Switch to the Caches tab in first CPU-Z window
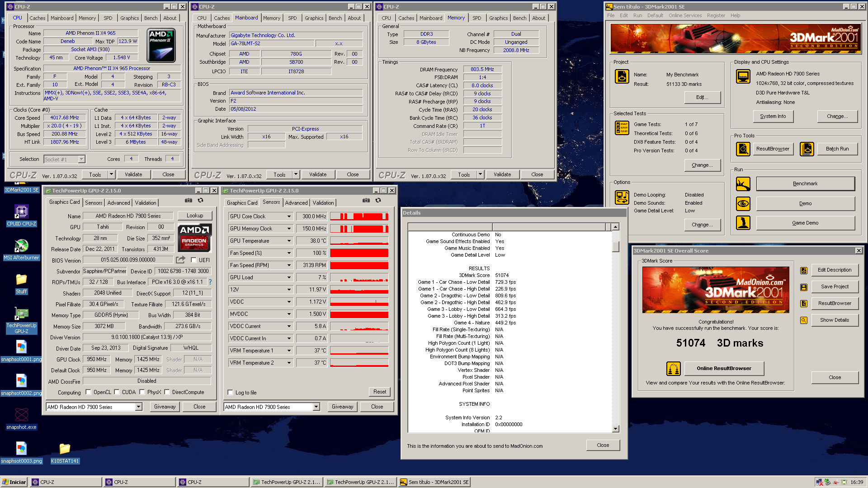This screenshot has height=488, width=868. [37, 18]
